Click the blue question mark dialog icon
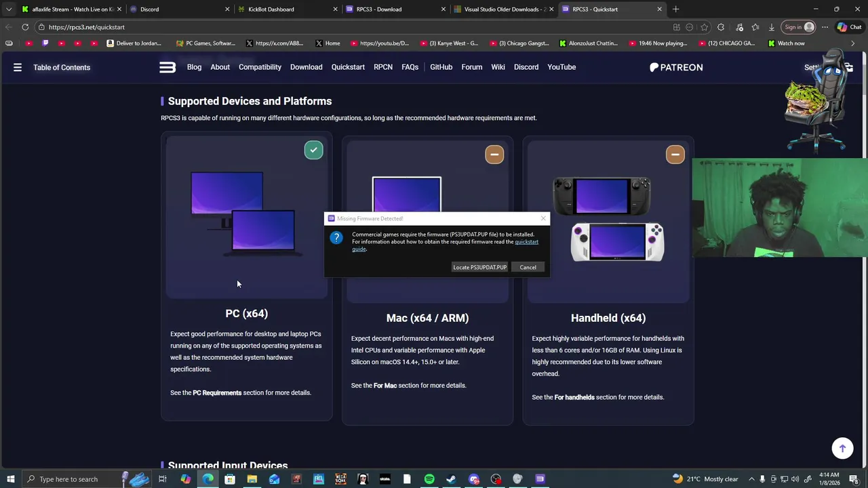This screenshot has height=488, width=868. tap(336, 238)
